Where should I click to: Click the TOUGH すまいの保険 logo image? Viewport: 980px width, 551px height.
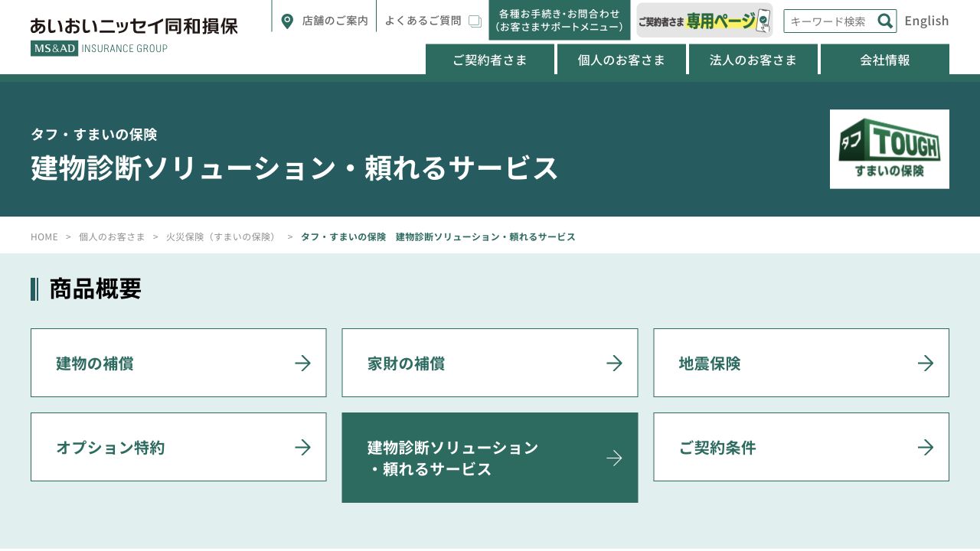tap(890, 149)
